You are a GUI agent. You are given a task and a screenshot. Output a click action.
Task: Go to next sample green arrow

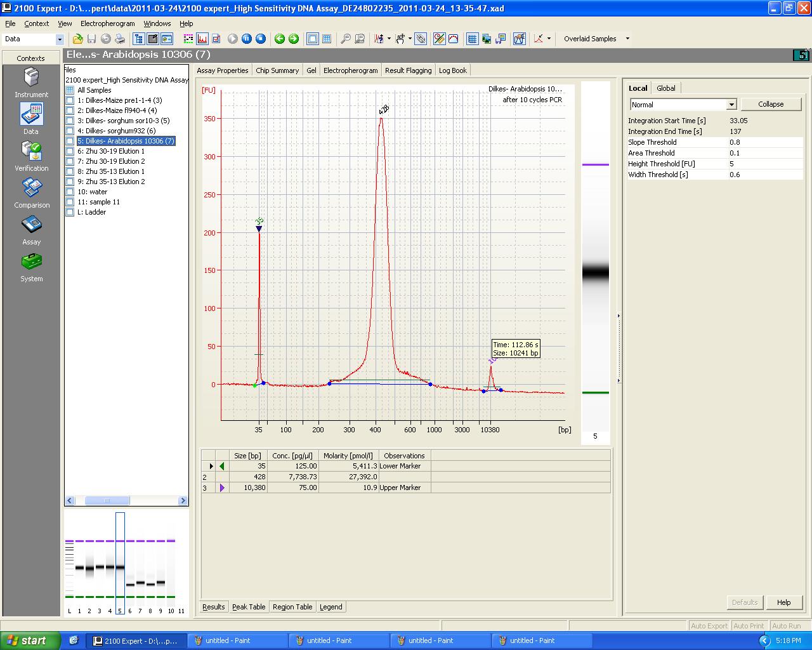pyautogui.click(x=294, y=39)
